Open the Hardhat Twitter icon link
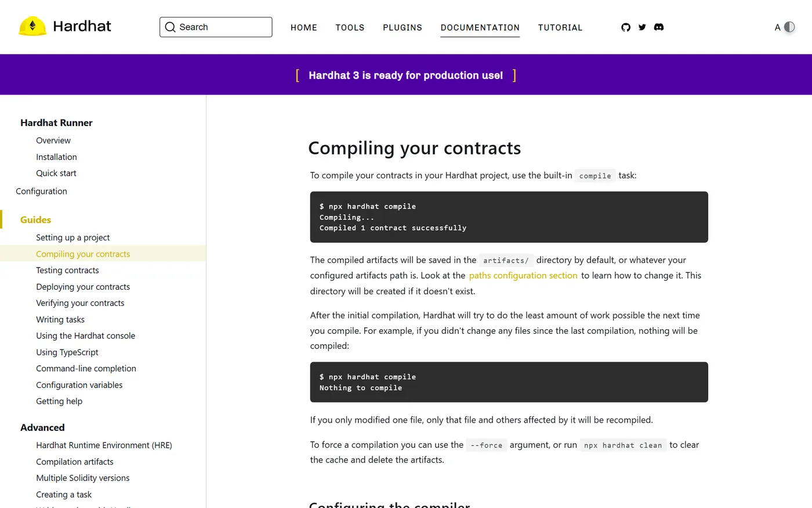 [x=642, y=27]
